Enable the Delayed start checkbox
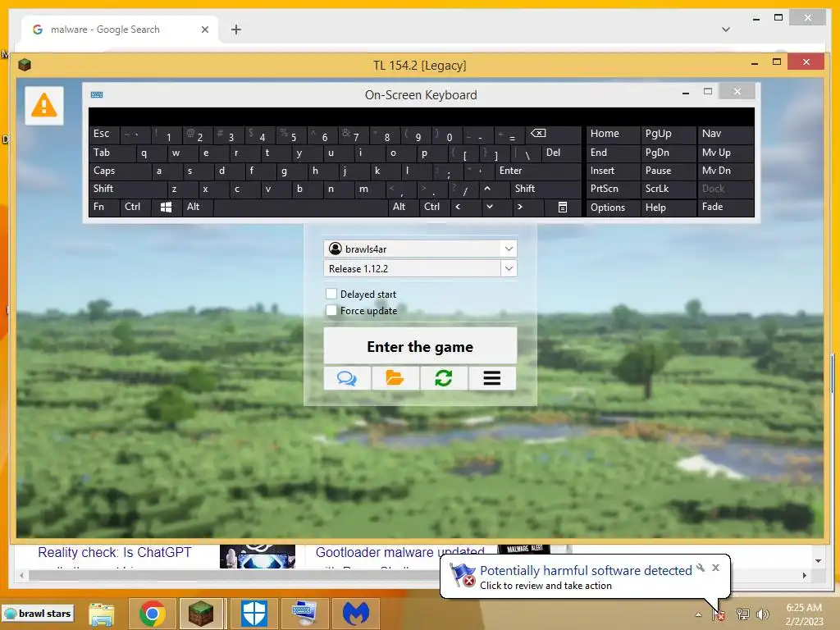Viewport: 840px width, 630px height. [331, 294]
